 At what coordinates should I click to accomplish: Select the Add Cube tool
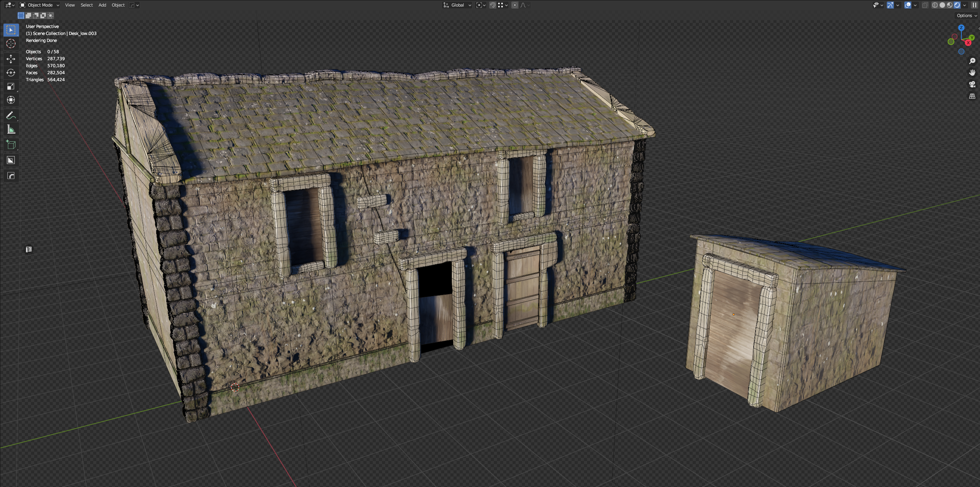11,145
